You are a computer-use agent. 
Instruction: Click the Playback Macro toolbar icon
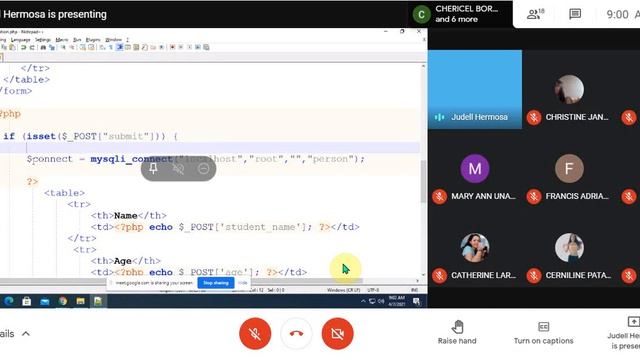189,47
